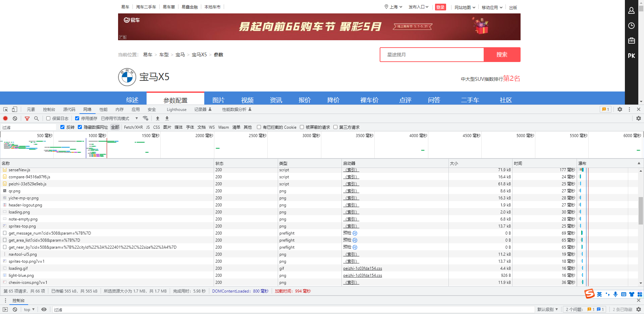Clear the console with the ban icon
Image resolution: width=644 pixels, height=314 pixels.
point(15,309)
